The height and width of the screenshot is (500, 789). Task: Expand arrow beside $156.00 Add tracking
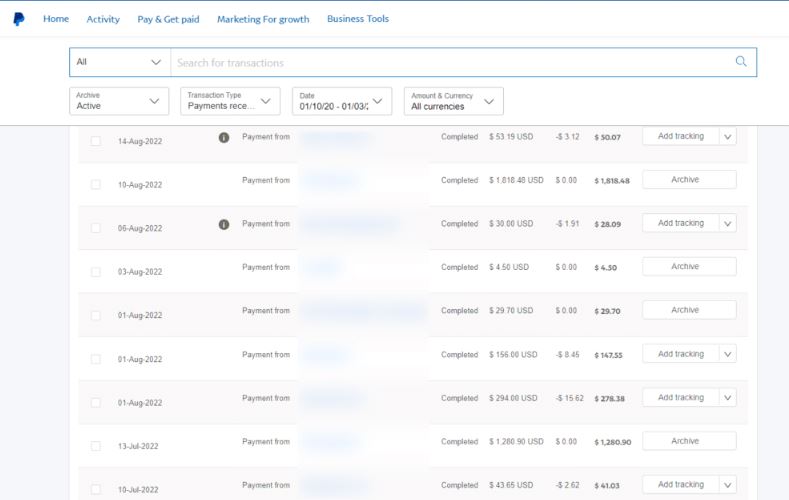[728, 354]
